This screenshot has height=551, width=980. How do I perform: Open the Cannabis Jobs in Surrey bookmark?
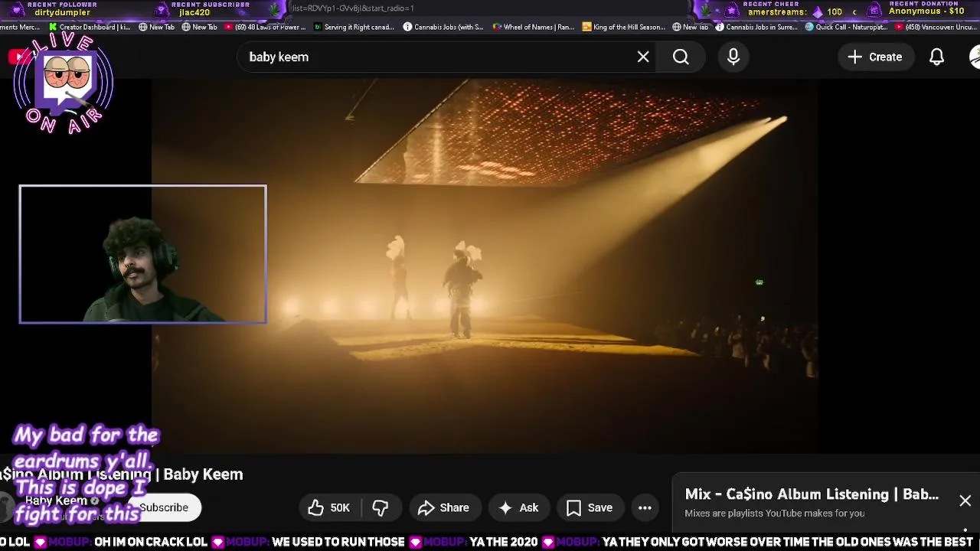click(756, 27)
